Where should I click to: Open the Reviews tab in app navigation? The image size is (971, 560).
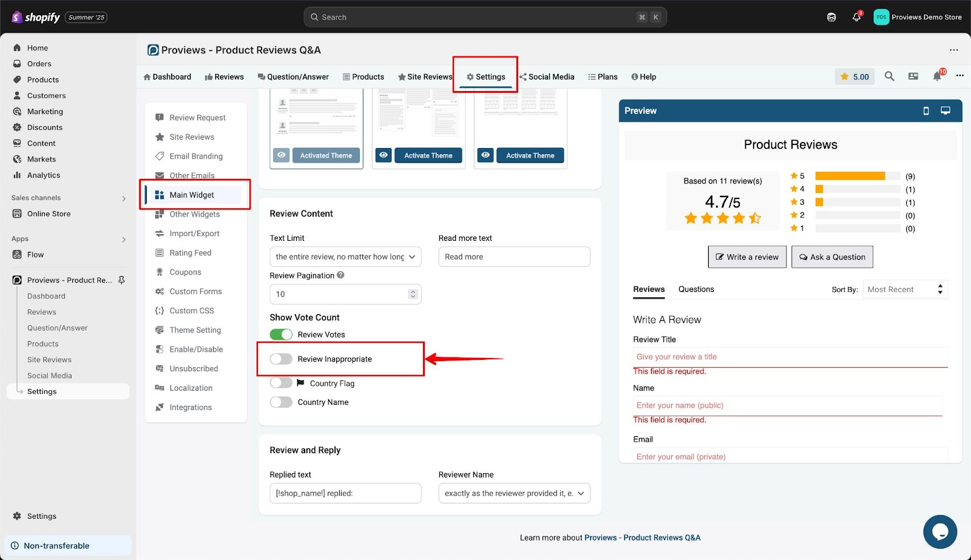pos(224,77)
